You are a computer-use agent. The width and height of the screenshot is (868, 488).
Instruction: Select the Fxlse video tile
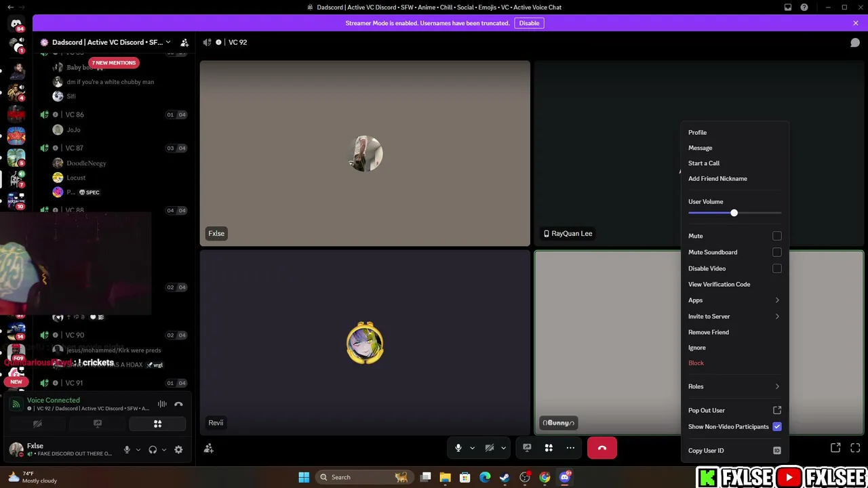pyautogui.click(x=365, y=153)
